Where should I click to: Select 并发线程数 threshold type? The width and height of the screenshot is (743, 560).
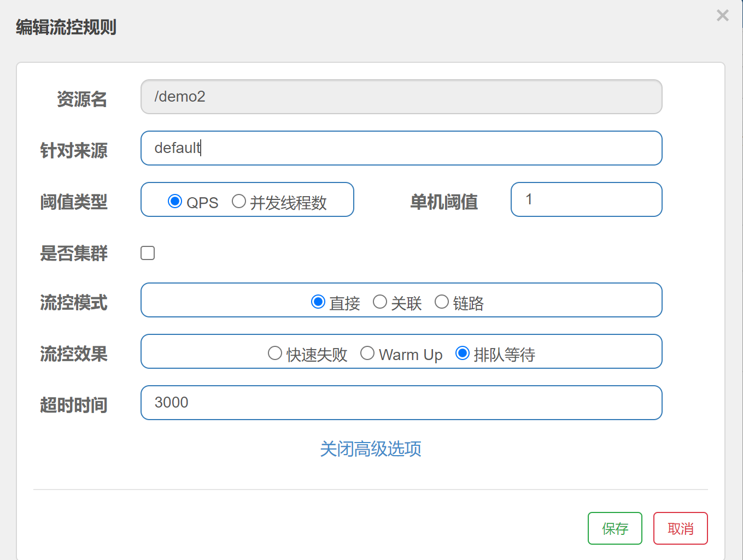click(x=239, y=201)
